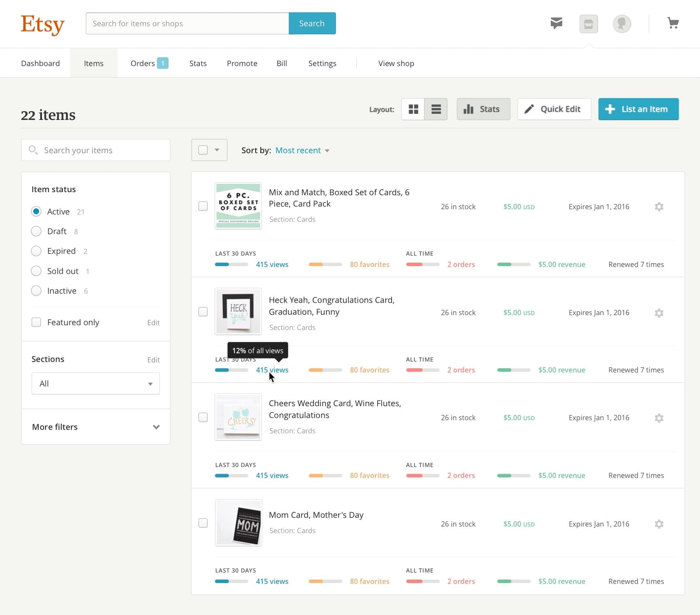Switch to list layout view
This screenshot has width=700, height=615.
(x=436, y=109)
